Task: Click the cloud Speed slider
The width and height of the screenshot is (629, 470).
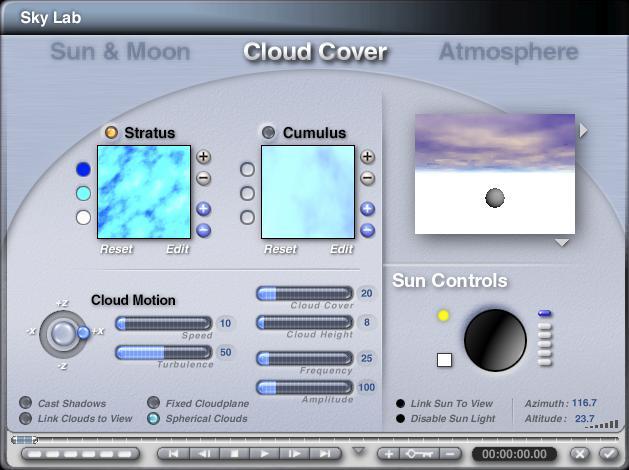Action: (x=164, y=323)
